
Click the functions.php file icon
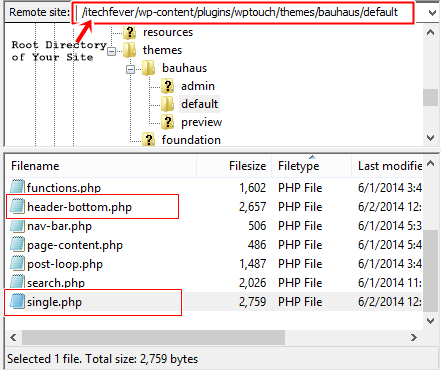coord(17,187)
